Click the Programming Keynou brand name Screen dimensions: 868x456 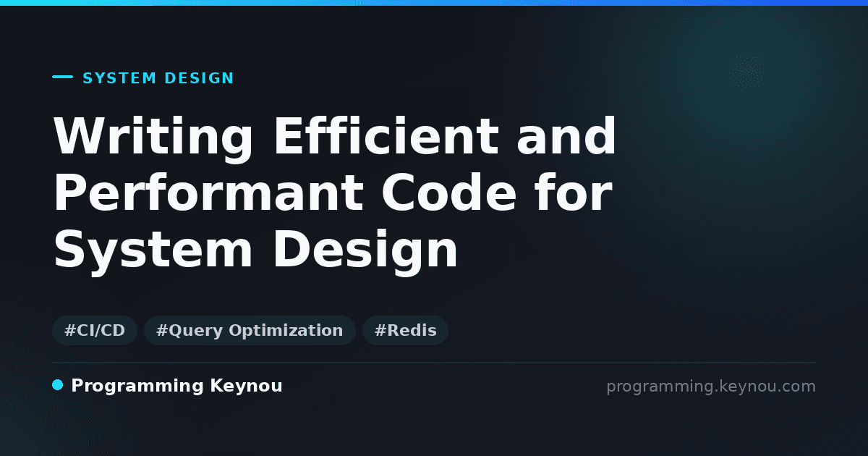176,386
